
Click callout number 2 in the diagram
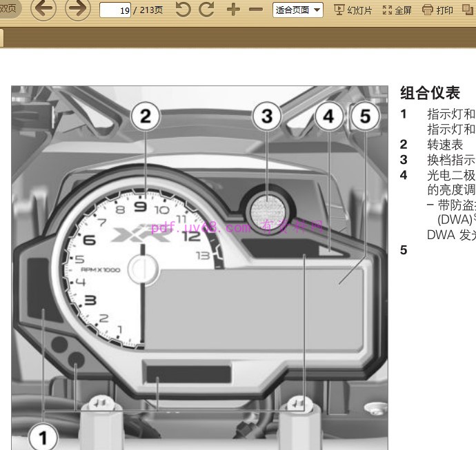pos(145,116)
